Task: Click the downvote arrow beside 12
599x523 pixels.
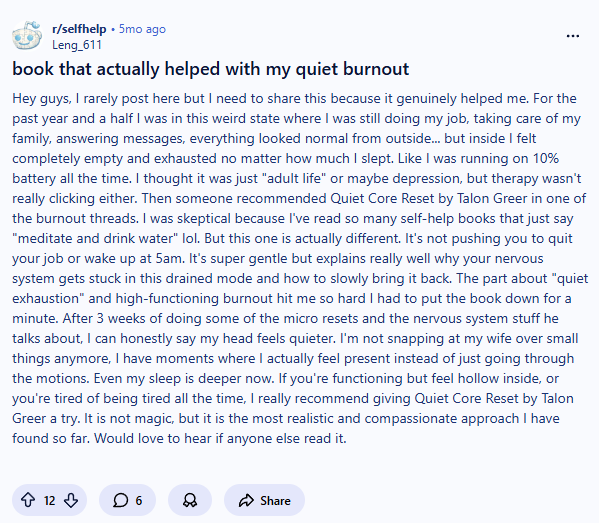Action: coord(71,500)
